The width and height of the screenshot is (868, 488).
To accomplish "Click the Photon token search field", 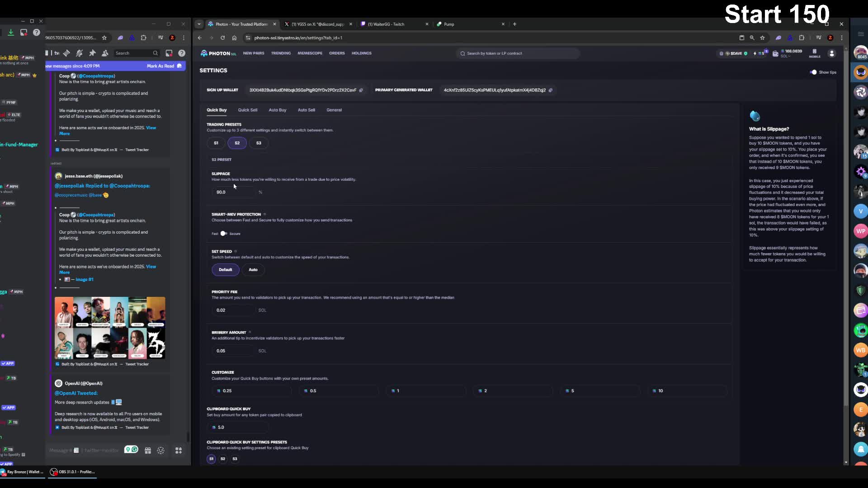I will 518,53.
